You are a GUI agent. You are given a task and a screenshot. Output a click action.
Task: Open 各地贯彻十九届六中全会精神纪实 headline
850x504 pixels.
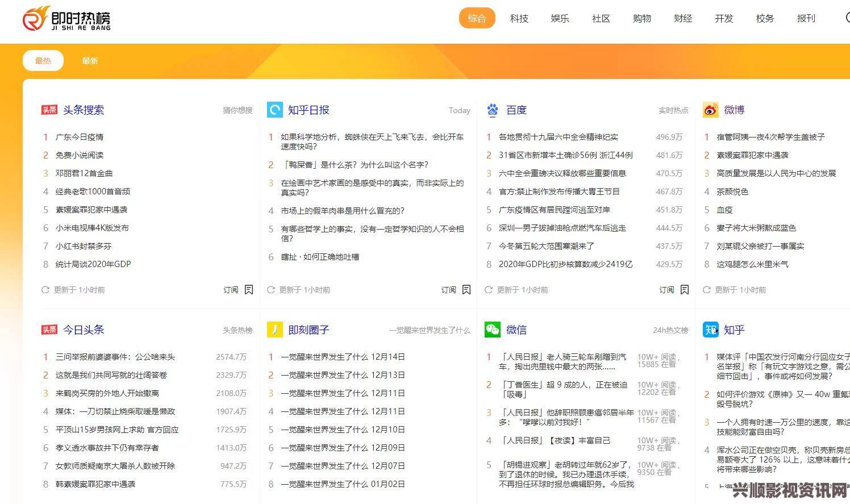[559, 137]
